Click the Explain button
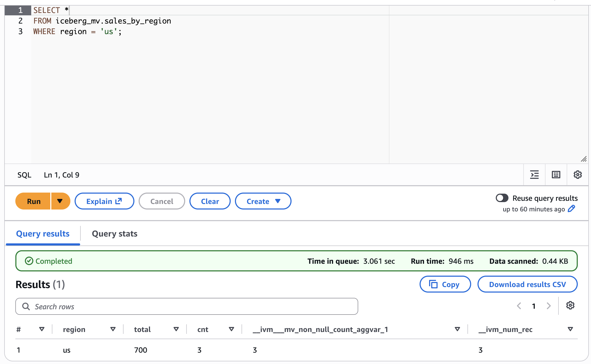The height and width of the screenshot is (364, 591). point(104,201)
